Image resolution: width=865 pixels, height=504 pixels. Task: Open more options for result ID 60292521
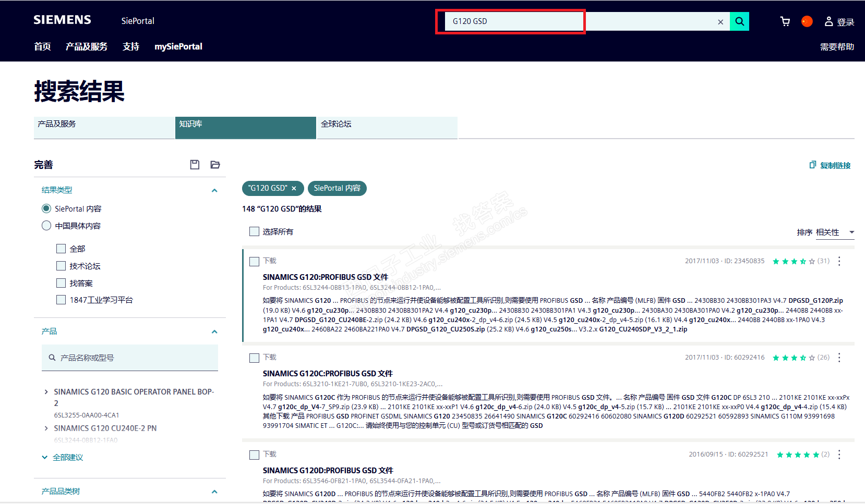pos(839,454)
